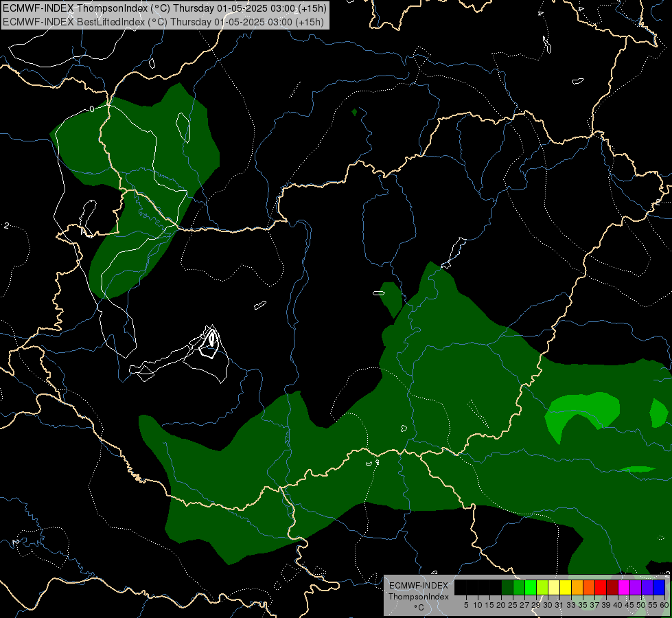Select the medium green 25-27 legend swatch
Image resolution: width=672 pixels, height=618 pixels.
519,587
